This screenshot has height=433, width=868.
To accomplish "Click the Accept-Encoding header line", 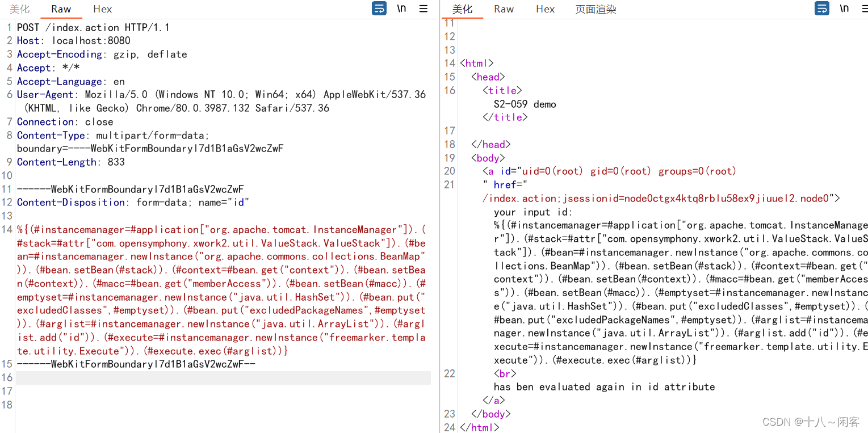I will [x=102, y=54].
